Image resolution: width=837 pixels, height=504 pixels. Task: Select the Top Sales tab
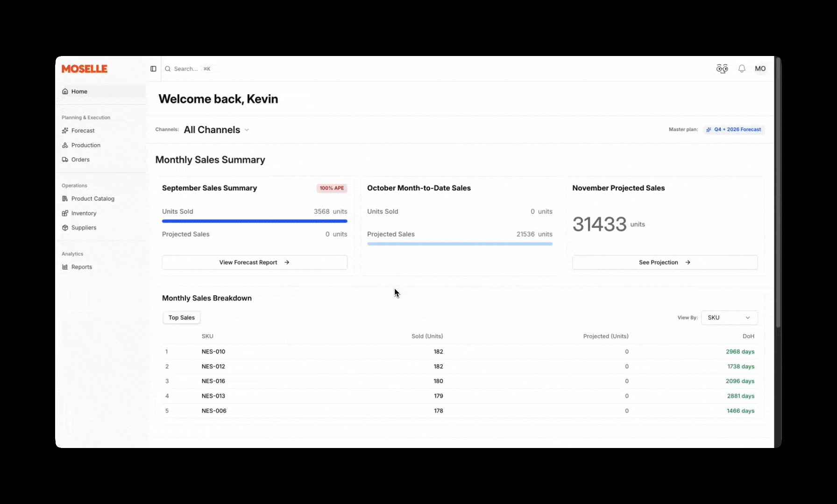(x=182, y=318)
